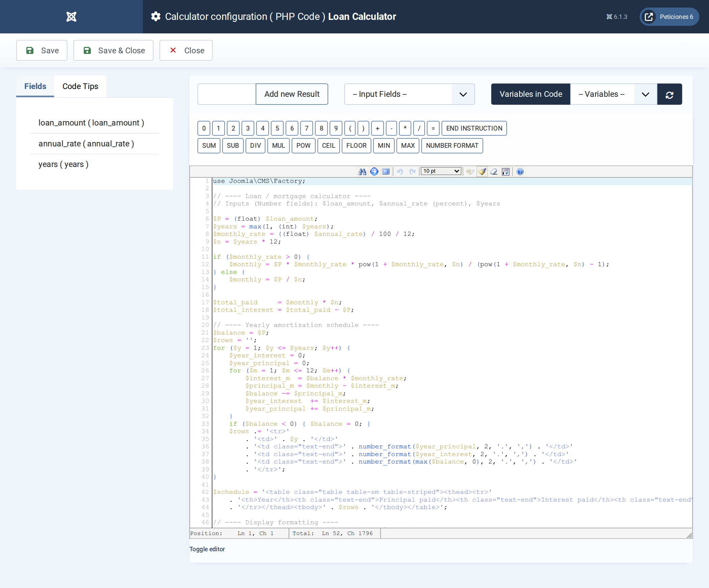Click the Position Ln 1, Ch 1 status
The width and height of the screenshot is (709, 588).
[232, 533]
